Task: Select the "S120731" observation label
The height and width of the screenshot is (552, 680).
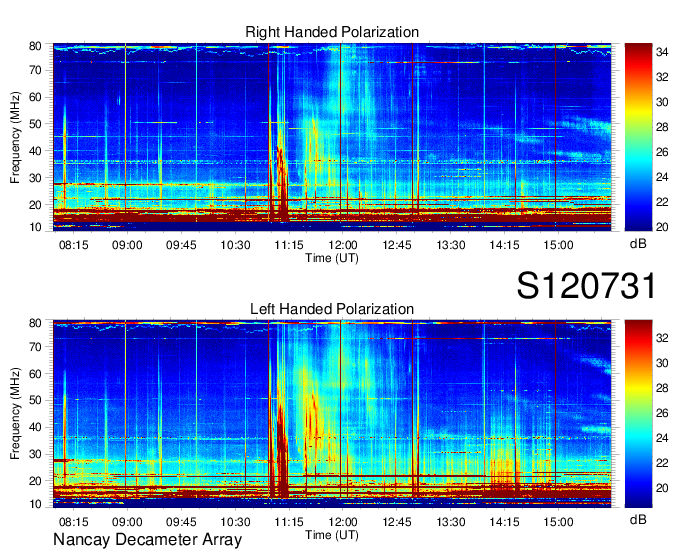Action: tap(586, 285)
